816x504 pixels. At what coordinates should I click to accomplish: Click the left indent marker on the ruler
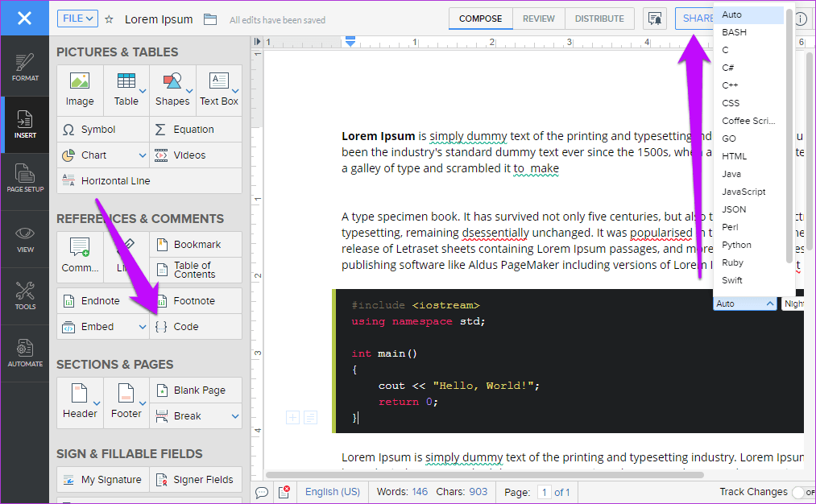(x=350, y=41)
